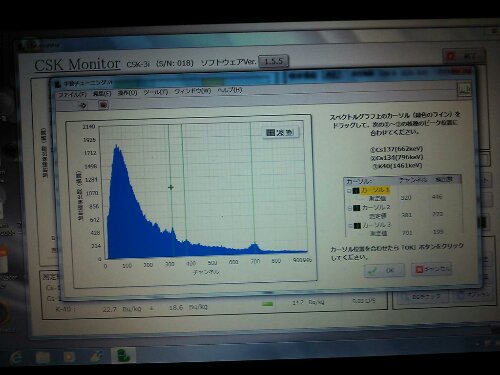Click the graph palette tool icons
The width and height of the screenshot is (500, 375).
[280, 133]
